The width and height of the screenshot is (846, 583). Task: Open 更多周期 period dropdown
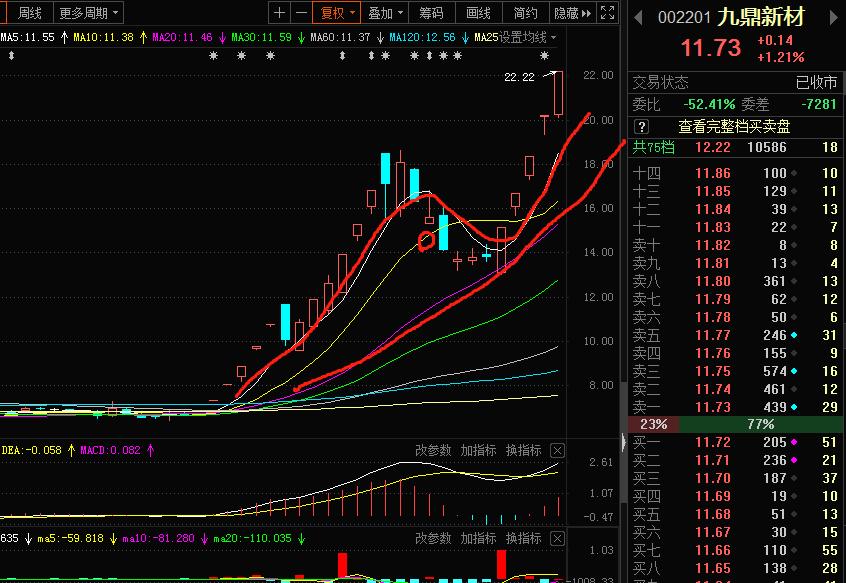(88, 13)
